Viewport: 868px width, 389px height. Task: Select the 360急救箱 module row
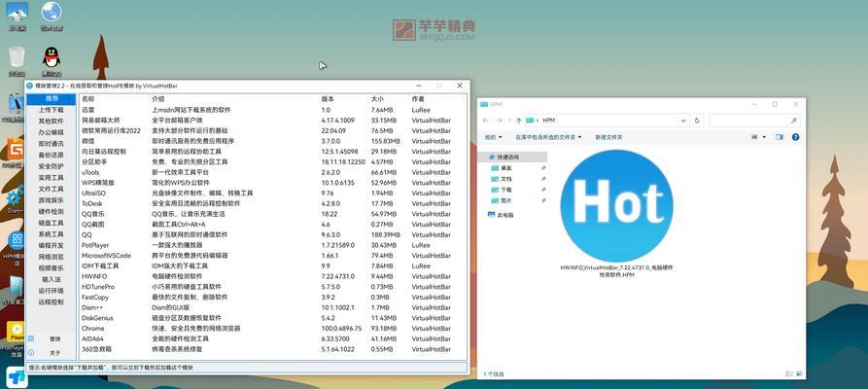[x=272, y=349]
